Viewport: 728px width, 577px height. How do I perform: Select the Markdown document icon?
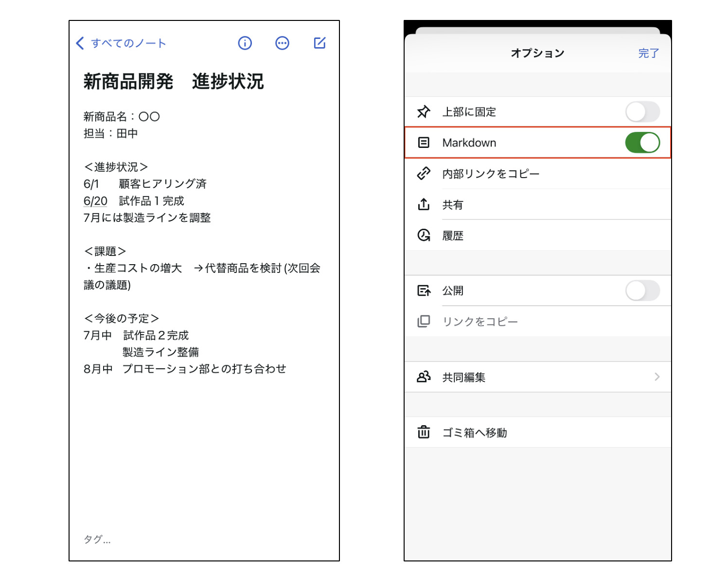click(x=424, y=143)
